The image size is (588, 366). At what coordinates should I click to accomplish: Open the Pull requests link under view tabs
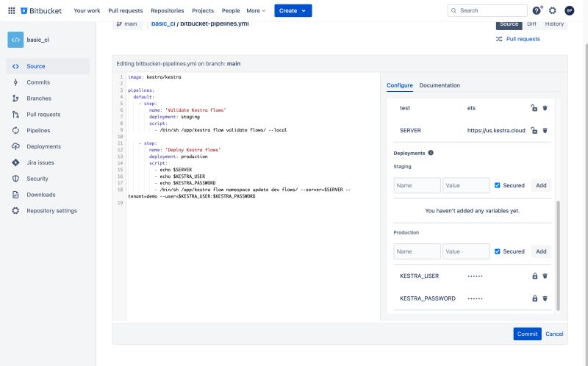(x=523, y=39)
